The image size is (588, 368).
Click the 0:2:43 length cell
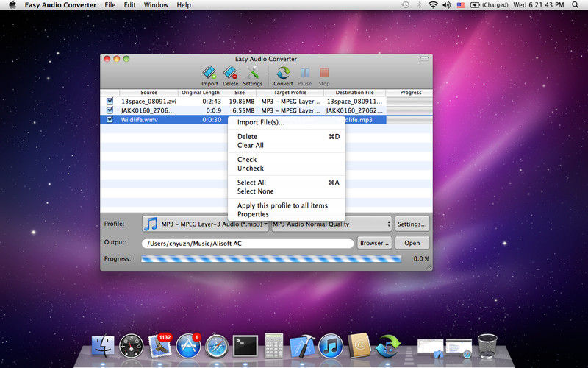pos(212,102)
